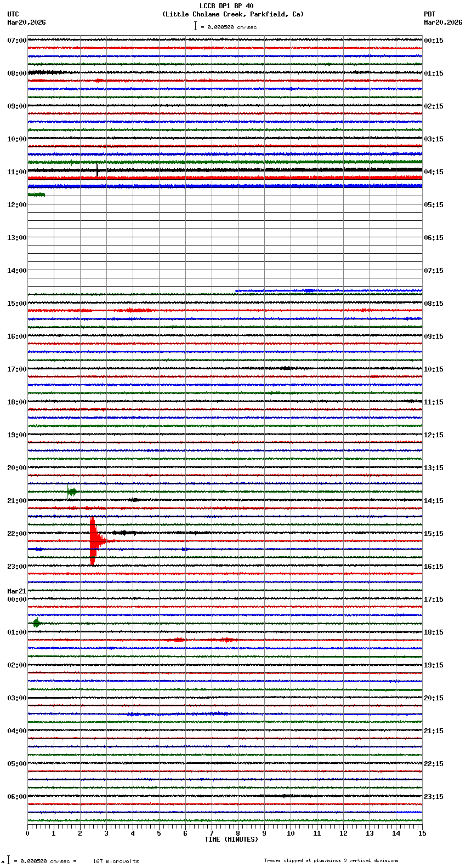The image size is (466, 868).
Task: Click the x-axis minute label "0"
Action: tap(27, 833)
